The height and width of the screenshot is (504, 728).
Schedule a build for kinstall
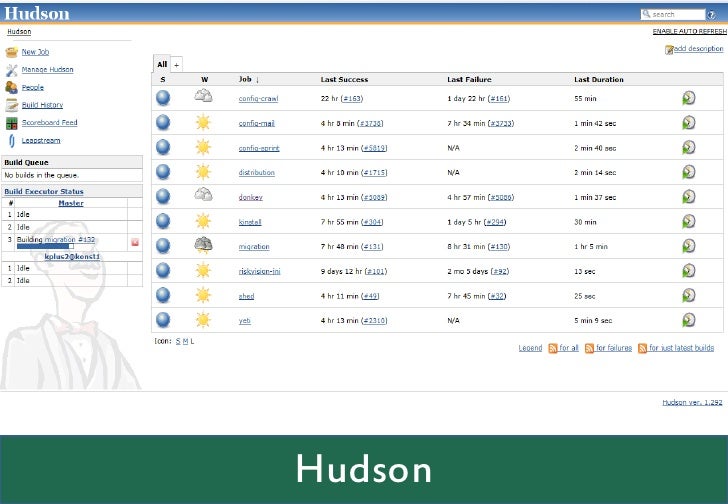click(689, 221)
